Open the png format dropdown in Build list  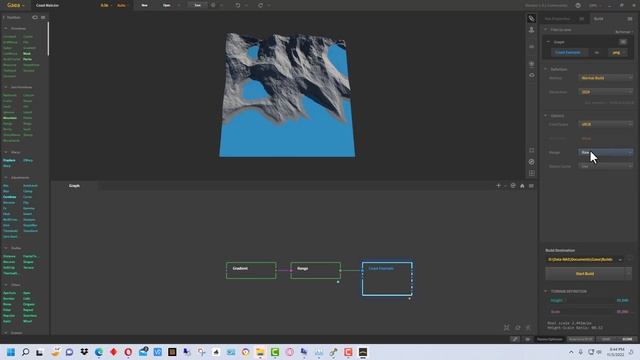click(618, 53)
